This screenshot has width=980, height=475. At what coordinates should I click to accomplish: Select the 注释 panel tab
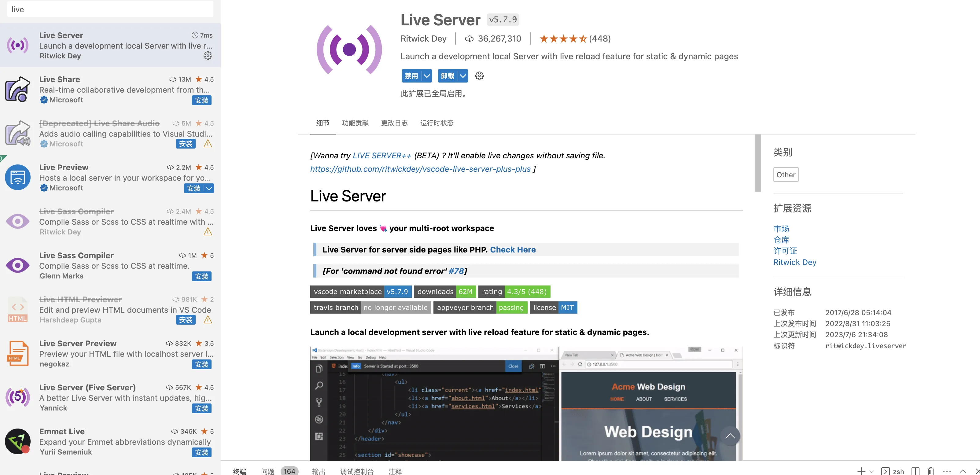click(x=395, y=471)
